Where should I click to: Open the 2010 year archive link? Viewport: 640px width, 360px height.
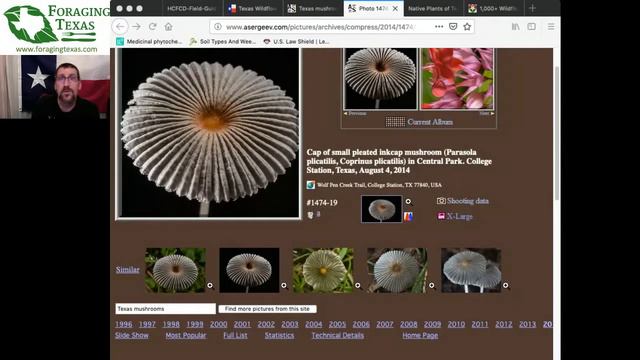pyautogui.click(x=456, y=324)
